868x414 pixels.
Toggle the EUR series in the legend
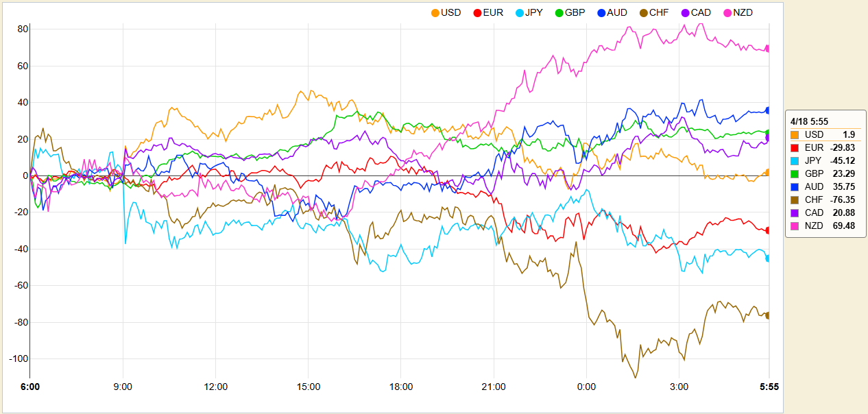click(488, 12)
